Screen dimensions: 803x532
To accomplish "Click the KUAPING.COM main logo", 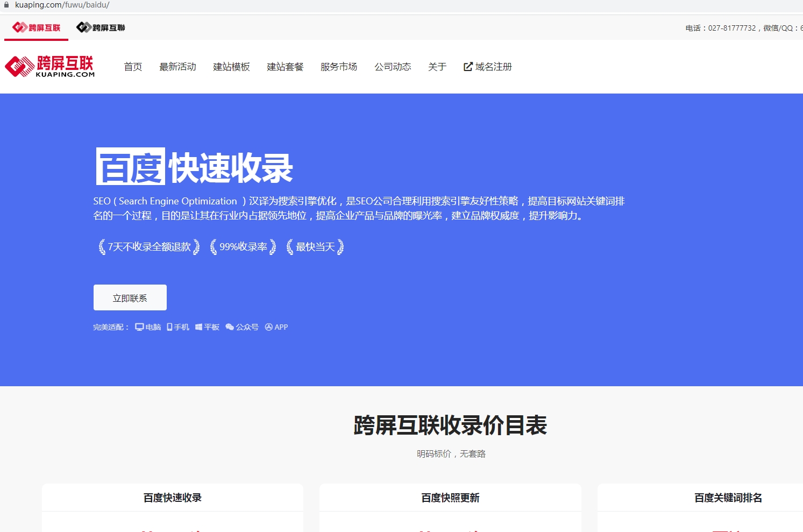I will point(49,66).
